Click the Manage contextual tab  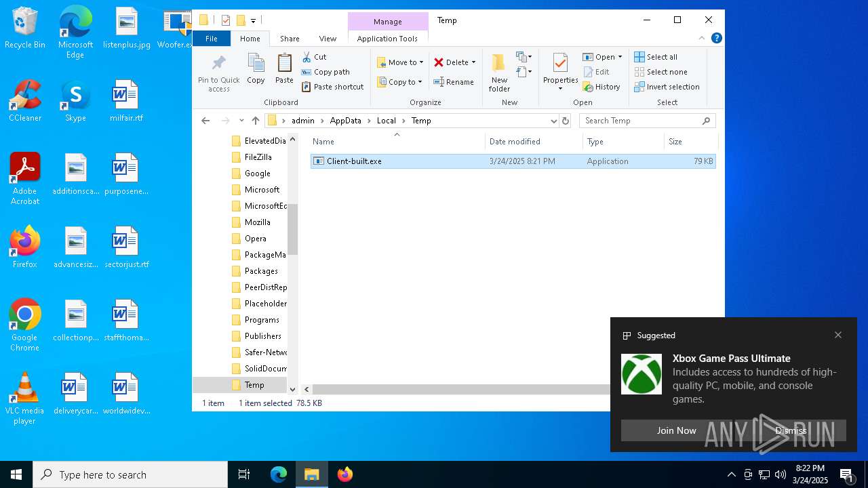[388, 22]
